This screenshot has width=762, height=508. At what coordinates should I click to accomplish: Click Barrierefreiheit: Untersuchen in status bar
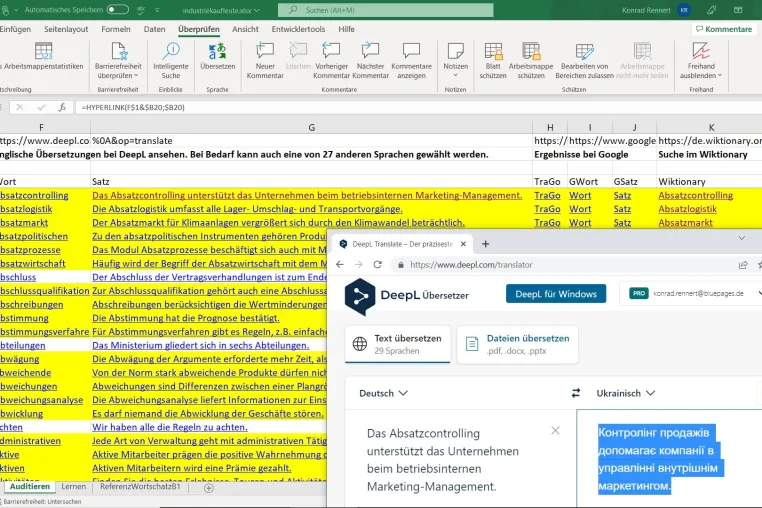(x=42, y=501)
